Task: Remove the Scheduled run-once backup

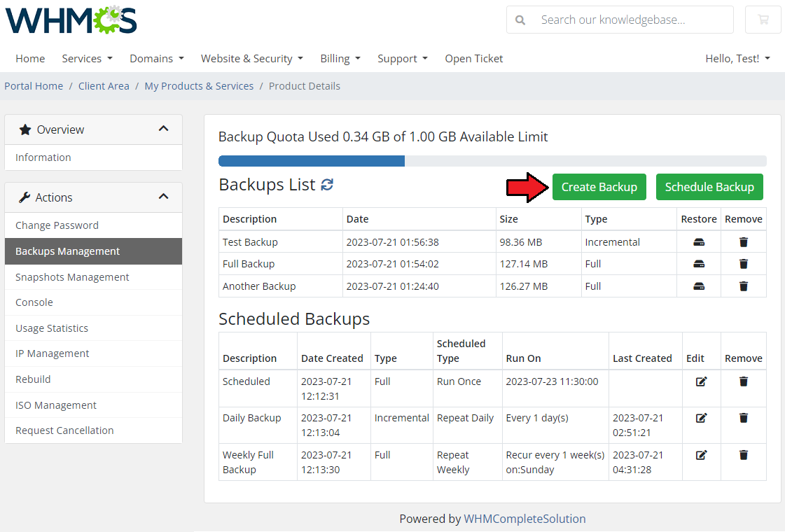Action: point(744,381)
